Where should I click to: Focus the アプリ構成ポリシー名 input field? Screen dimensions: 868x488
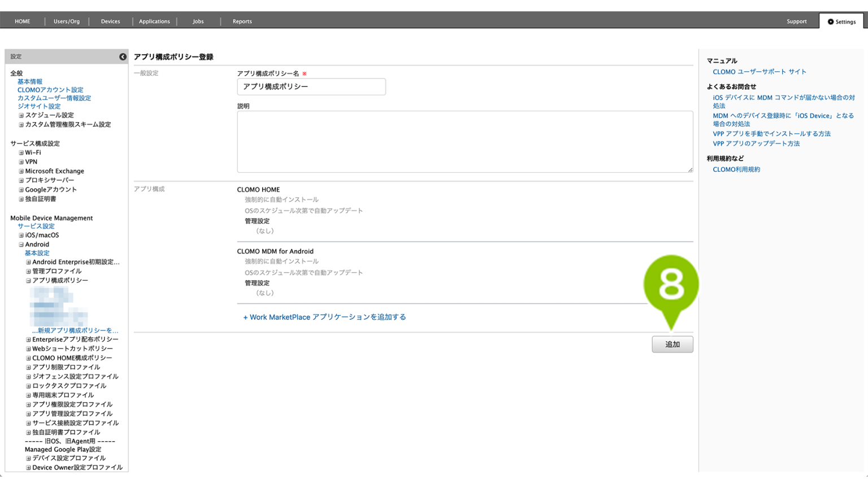click(x=311, y=87)
